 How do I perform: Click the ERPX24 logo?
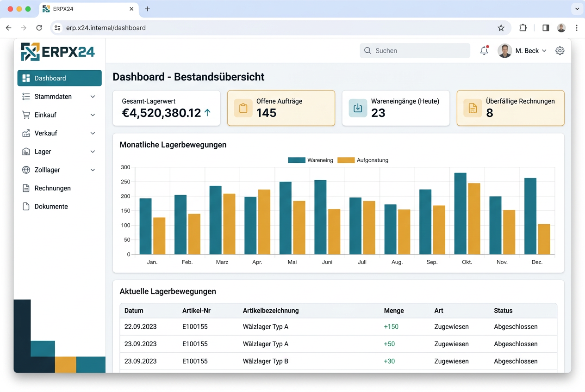pyautogui.click(x=58, y=52)
